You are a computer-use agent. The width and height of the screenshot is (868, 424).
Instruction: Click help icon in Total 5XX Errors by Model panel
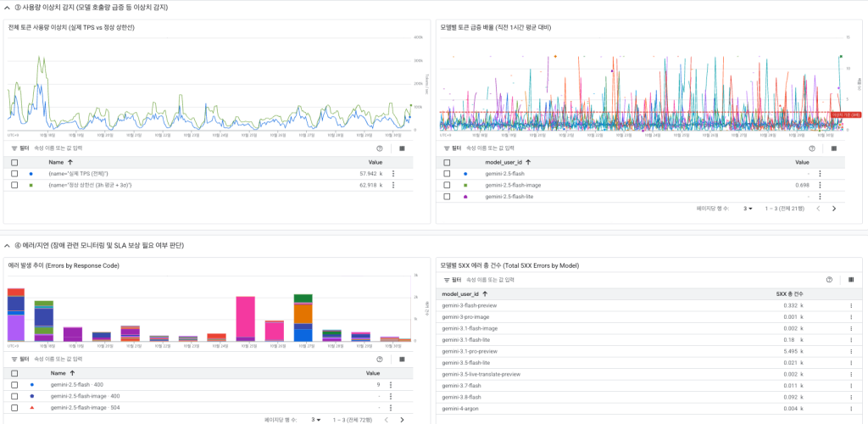829,280
